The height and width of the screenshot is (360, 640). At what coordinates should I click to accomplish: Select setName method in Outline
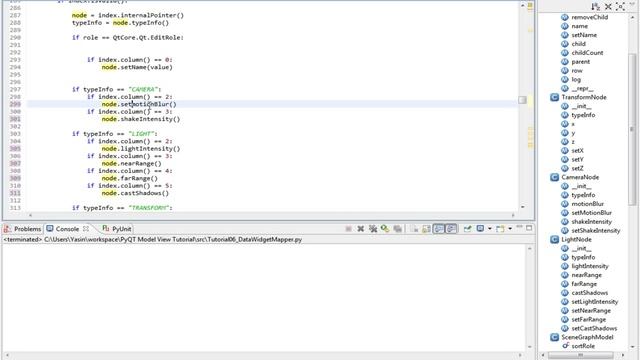point(584,35)
